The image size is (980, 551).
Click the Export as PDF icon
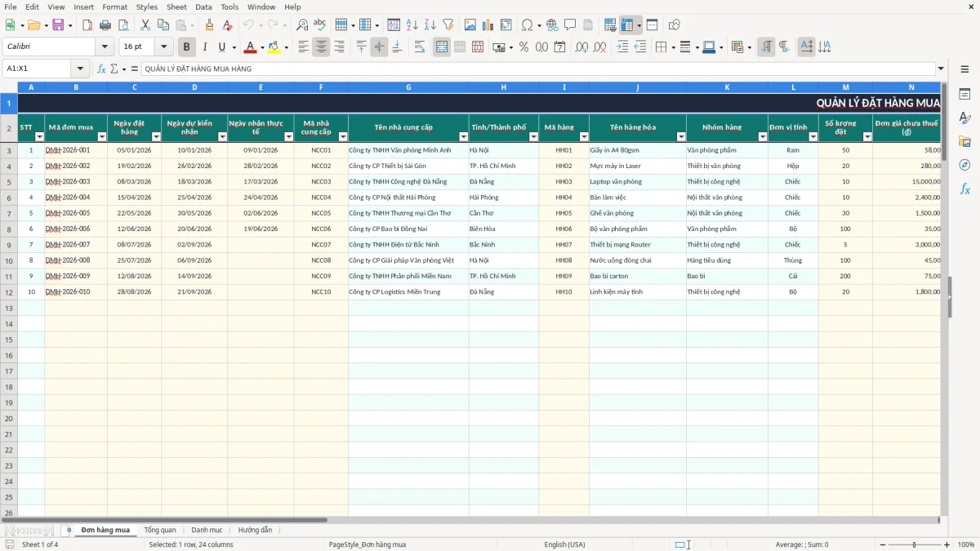tap(87, 25)
